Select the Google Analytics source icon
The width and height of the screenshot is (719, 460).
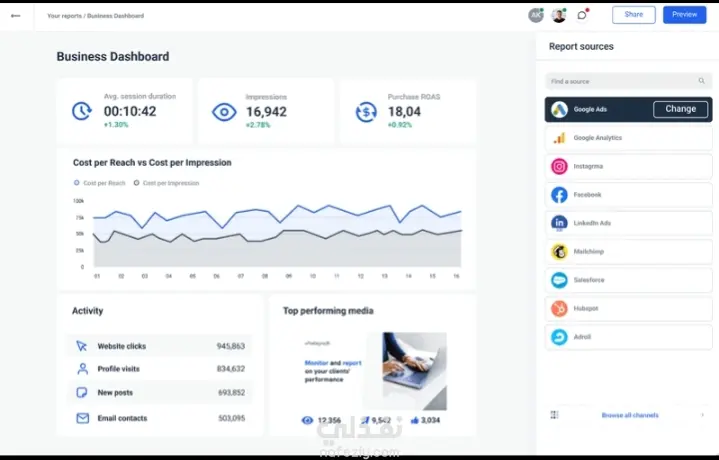pos(559,138)
